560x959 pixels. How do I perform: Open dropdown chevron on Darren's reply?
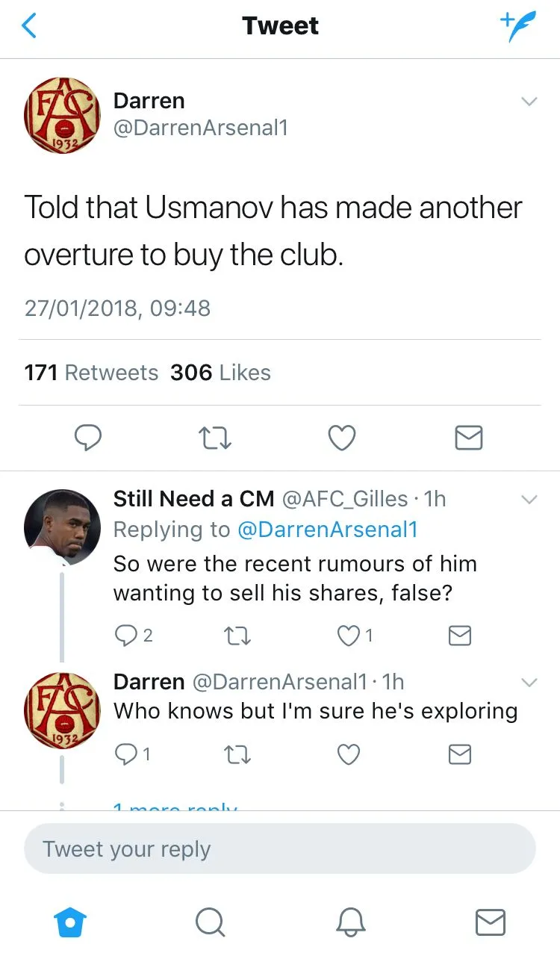(x=529, y=682)
